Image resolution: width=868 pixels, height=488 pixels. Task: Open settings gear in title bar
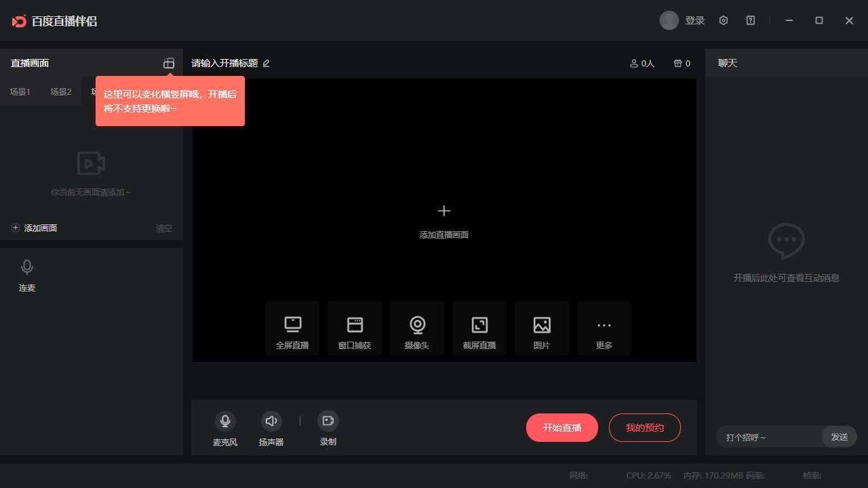click(724, 21)
